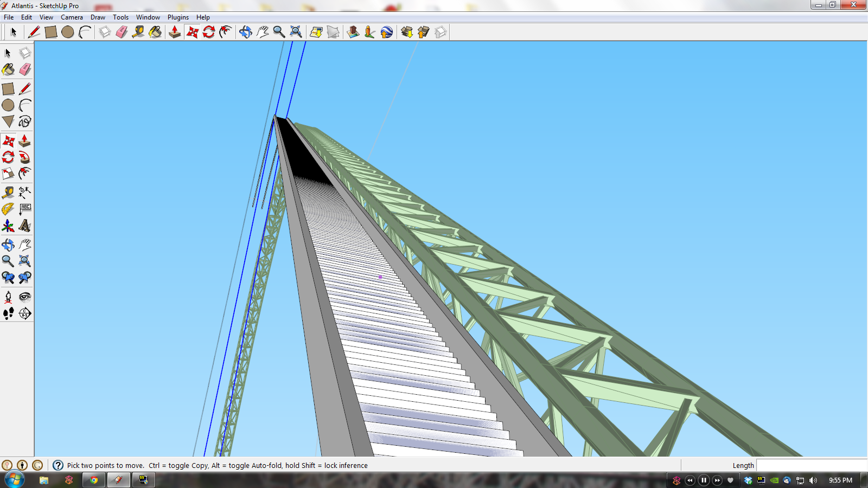This screenshot has height=488, width=868.
Task: Click the 9:55 PM clock
Action: tap(840, 480)
